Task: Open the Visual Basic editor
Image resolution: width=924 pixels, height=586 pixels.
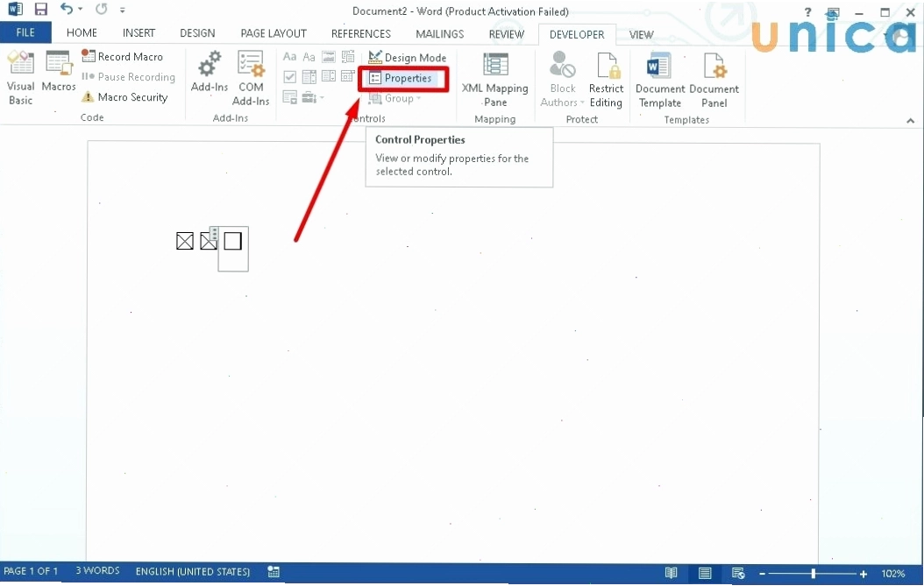Action: coord(21,78)
